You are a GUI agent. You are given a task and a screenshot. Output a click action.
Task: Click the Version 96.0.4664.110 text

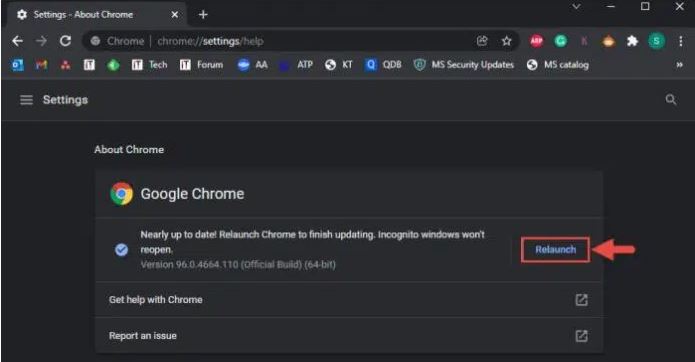coord(238,265)
